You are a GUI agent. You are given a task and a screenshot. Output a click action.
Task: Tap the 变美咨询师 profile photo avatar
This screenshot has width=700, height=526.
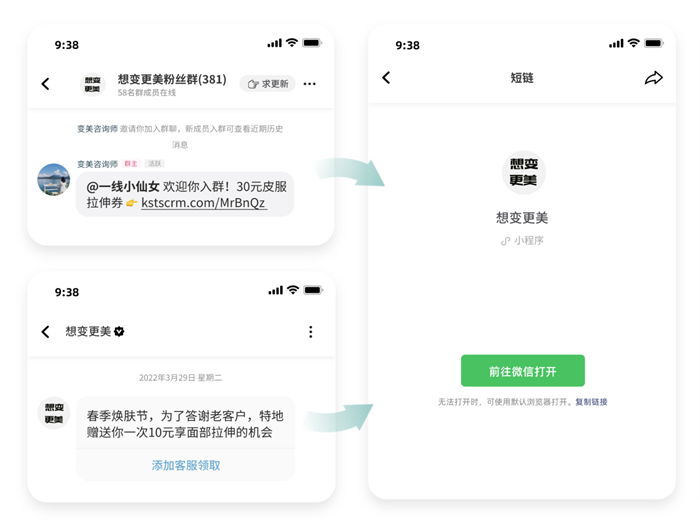(x=54, y=180)
